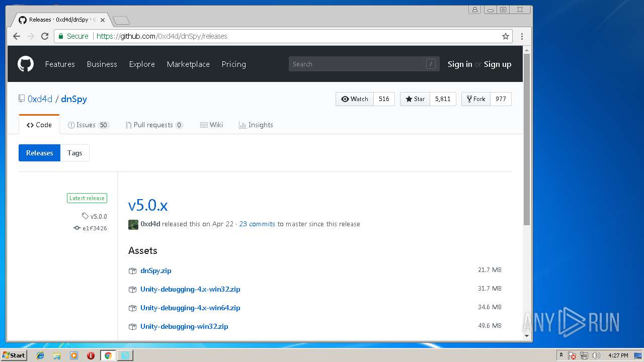The height and width of the screenshot is (362, 644).
Task: Switch to the Issues tab
Action: click(89, 125)
